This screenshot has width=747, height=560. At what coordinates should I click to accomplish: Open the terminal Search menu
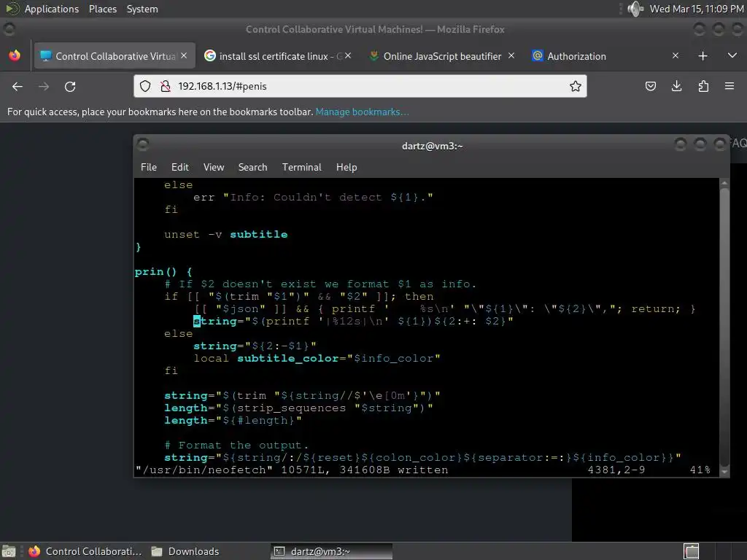tap(252, 167)
